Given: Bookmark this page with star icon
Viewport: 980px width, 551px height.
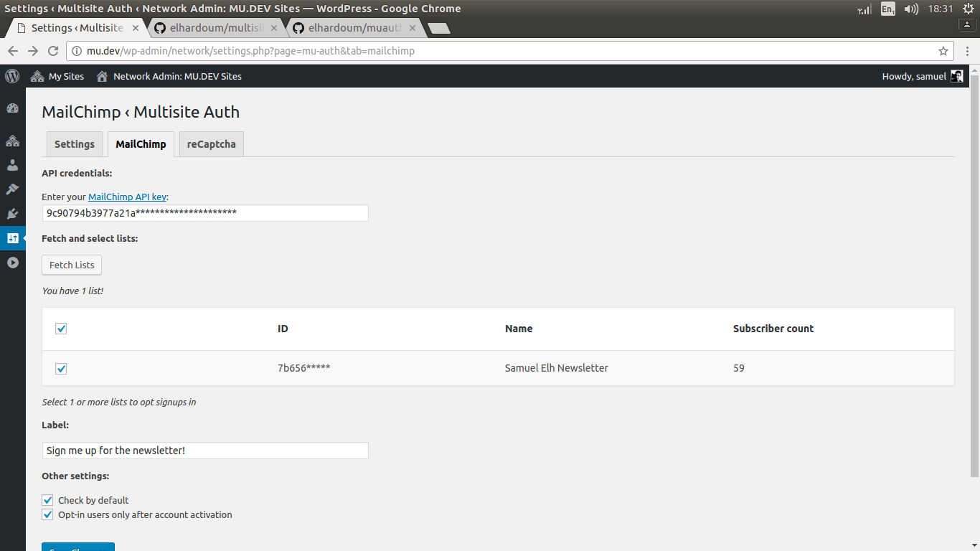Looking at the screenshot, I should click(x=943, y=51).
